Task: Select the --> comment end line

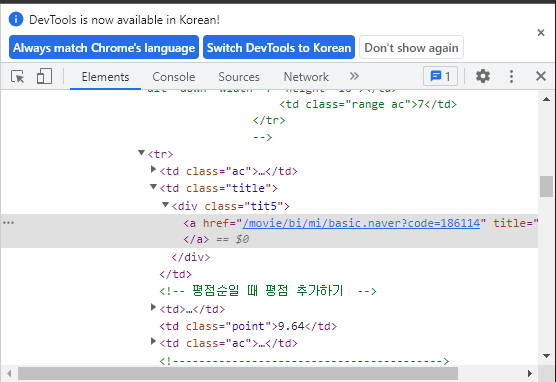Action: [x=262, y=138]
